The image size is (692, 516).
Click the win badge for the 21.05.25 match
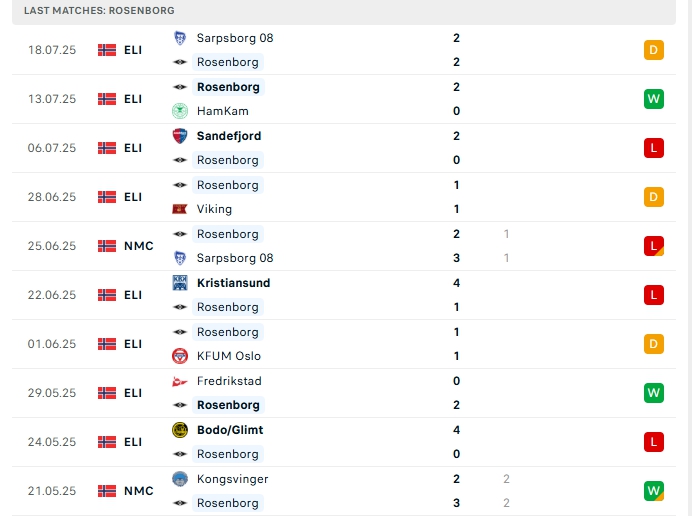click(x=654, y=491)
